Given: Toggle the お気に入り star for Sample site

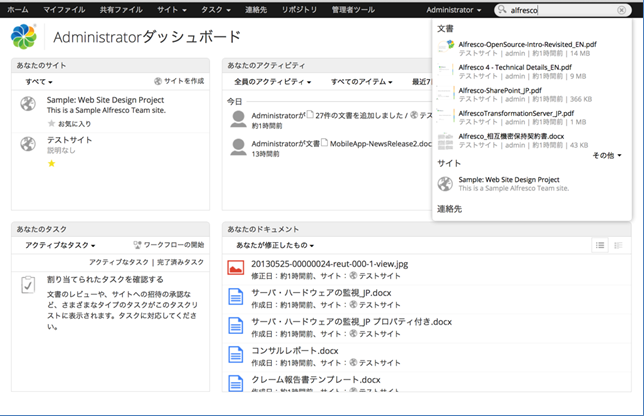Looking at the screenshot, I should (51, 123).
